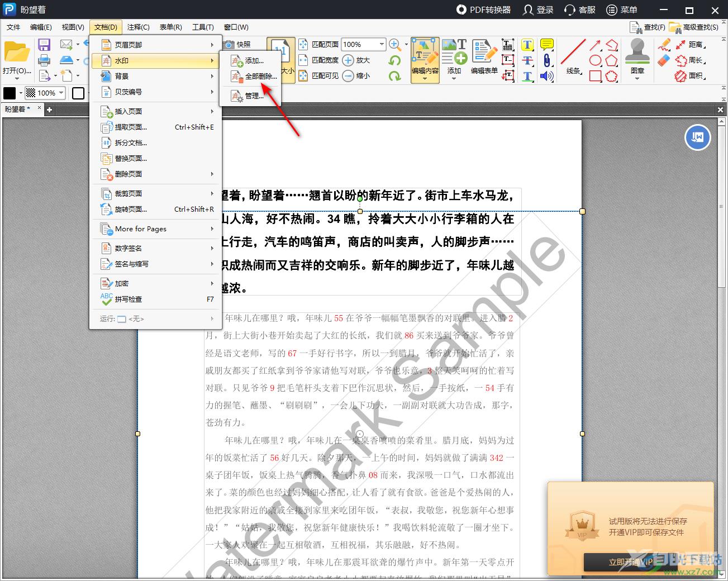
Task: Click the 客服 support button
Action: 580,9
